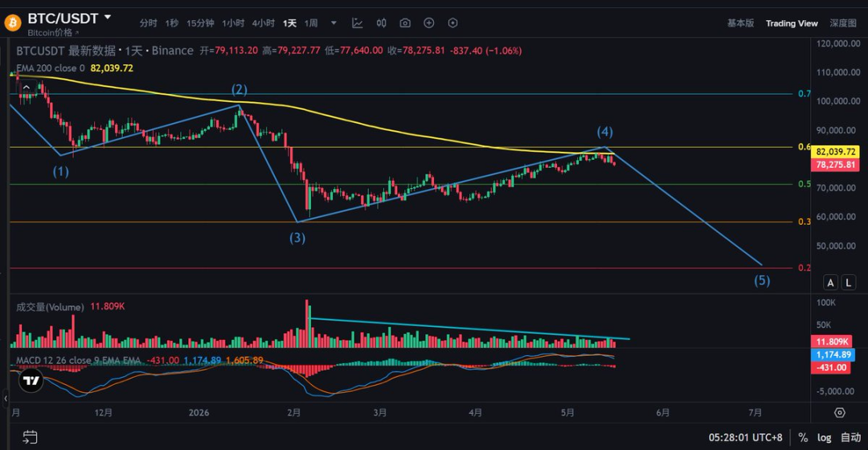
Task: Click the 05:28:01 UTC+8 timezone clock
Action: [x=745, y=437]
